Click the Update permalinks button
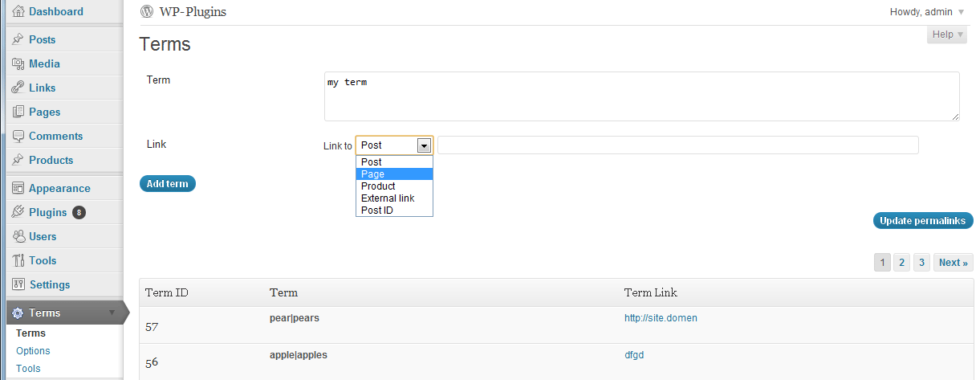The height and width of the screenshot is (380, 980). (923, 221)
